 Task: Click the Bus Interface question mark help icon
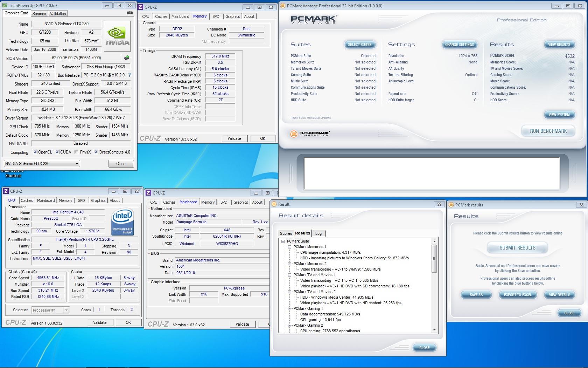pos(129,75)
